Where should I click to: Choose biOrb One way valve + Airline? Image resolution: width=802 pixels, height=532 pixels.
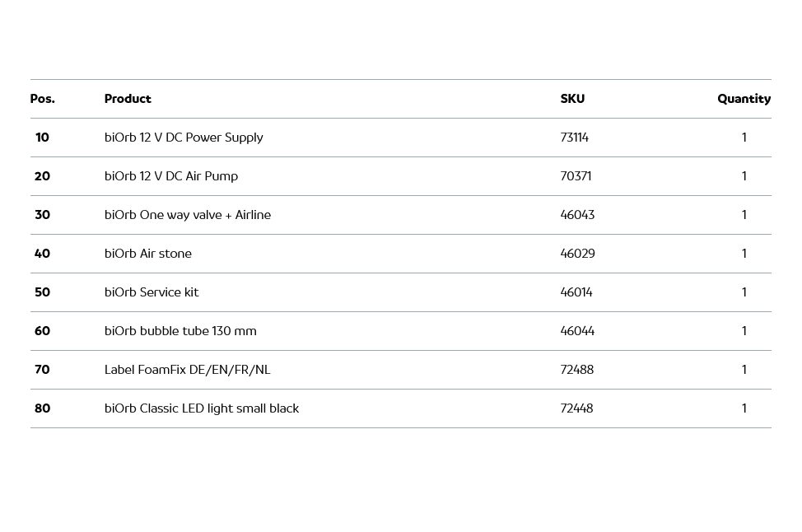(188, 215)
